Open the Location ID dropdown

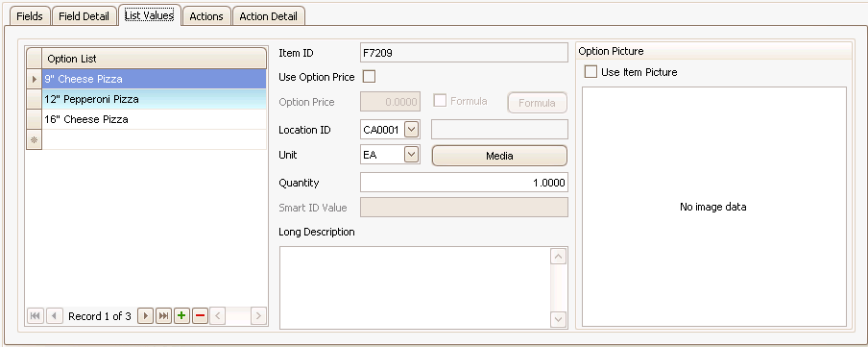point(411,130)
